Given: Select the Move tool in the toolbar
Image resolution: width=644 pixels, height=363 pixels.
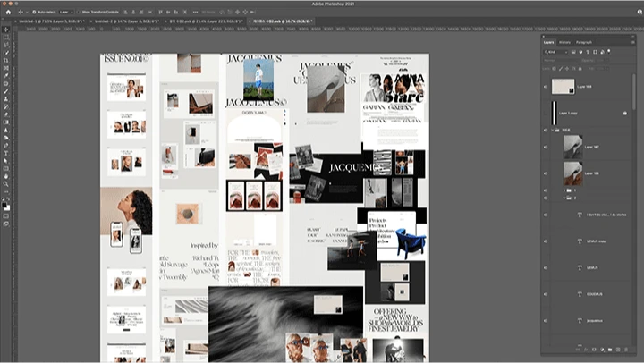Looking at the screenshot, I should (x=5, y=30).
